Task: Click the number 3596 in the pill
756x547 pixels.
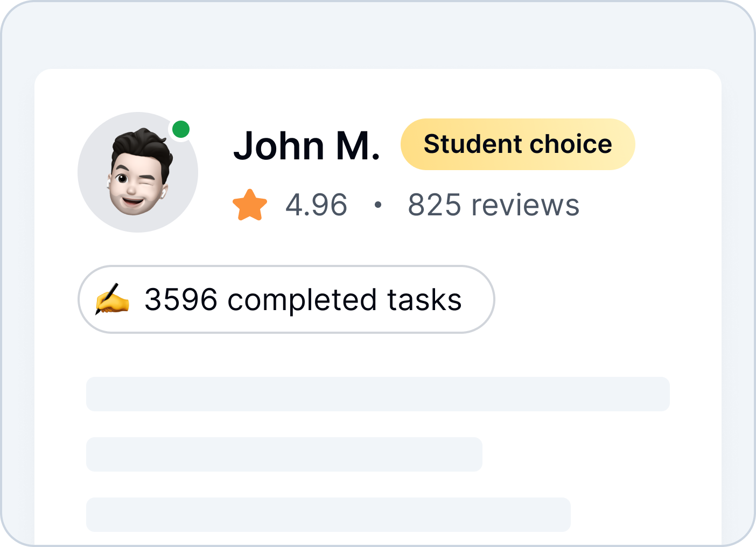Action: (x=181, y=299)
